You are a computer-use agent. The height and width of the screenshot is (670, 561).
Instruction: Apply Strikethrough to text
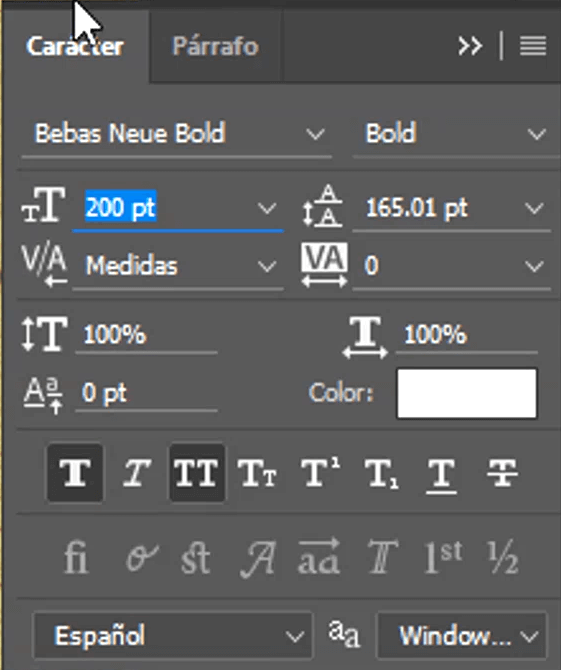point(502,473)
